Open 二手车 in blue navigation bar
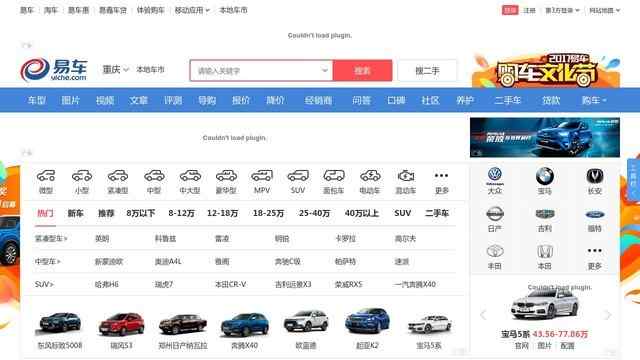The image size is (640, 360). [x=507, y=100]
